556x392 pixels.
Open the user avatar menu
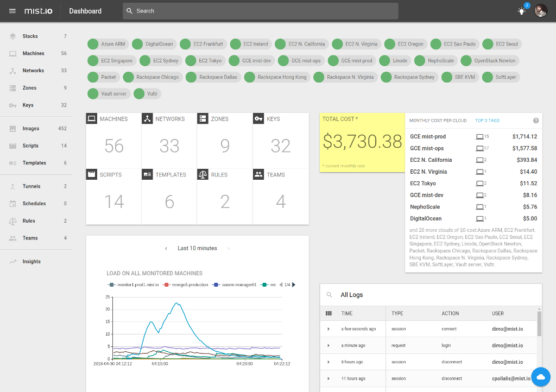click(541, 11)
